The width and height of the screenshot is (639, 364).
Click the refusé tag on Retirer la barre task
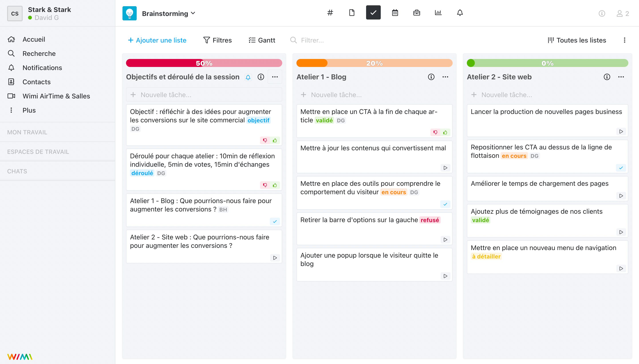point(430,220)
